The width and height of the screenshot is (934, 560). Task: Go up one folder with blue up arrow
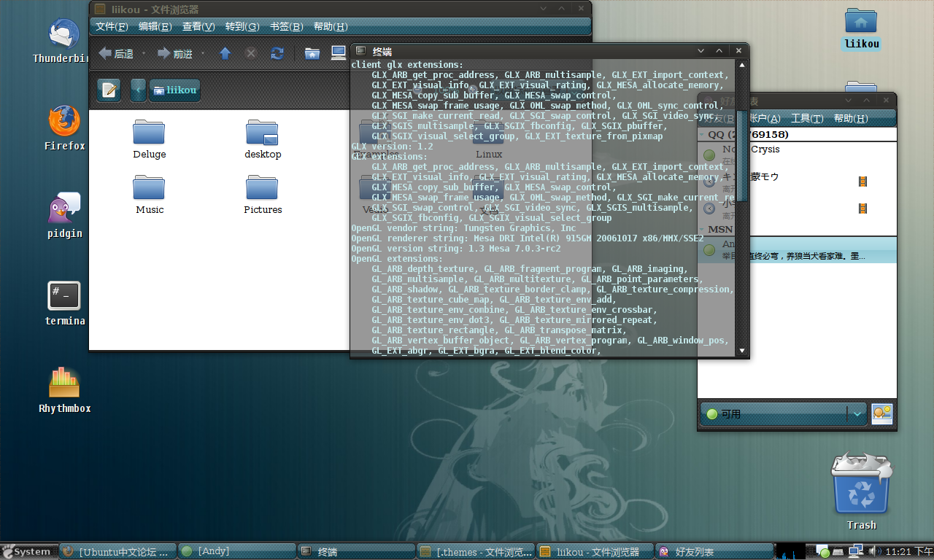click(225, 53)
